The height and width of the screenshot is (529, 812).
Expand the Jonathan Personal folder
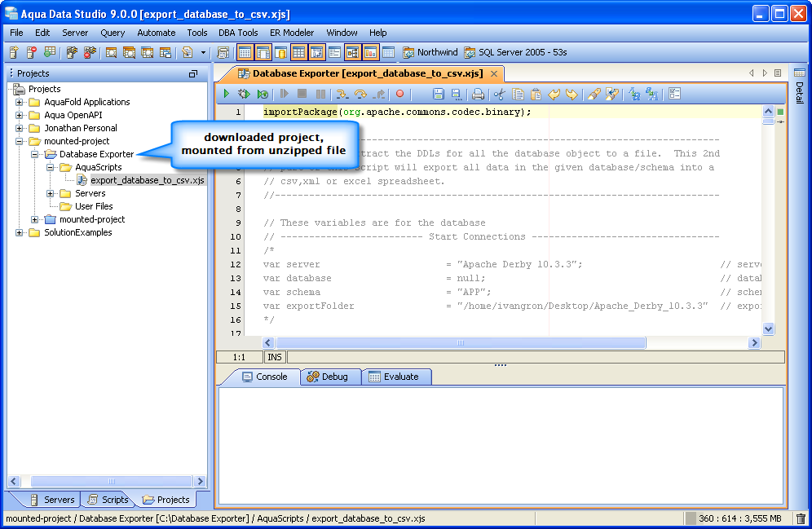20,128
